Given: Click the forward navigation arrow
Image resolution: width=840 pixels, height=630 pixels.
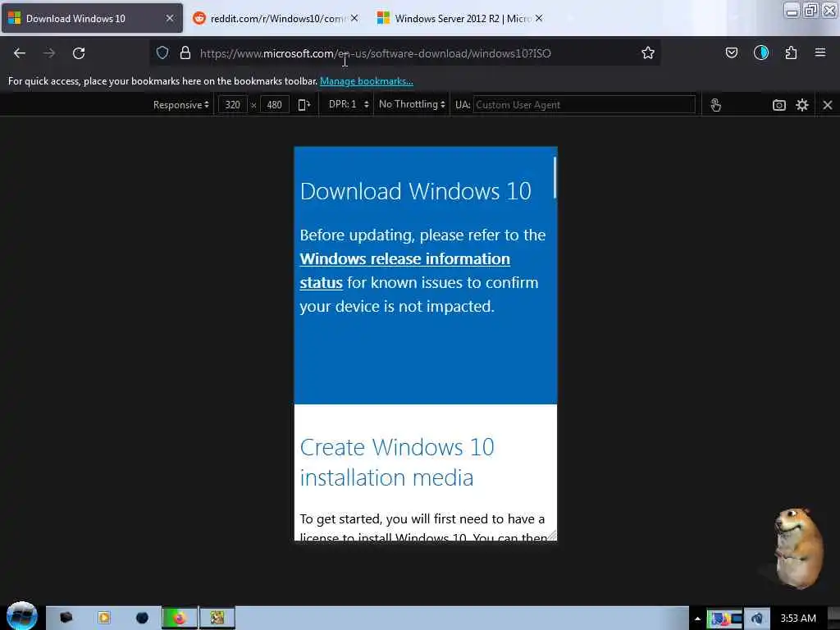Looking at the screenshot, I should [x=49, y=53].
